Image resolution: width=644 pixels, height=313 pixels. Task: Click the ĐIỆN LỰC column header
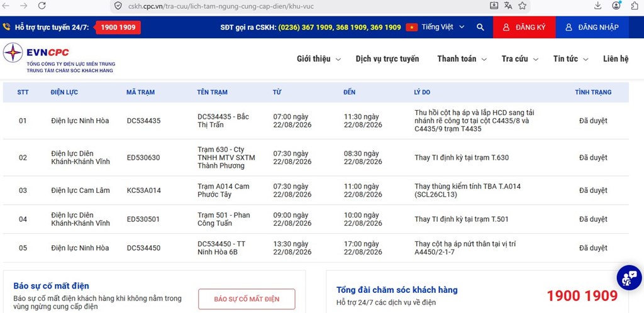click(64, 92)
